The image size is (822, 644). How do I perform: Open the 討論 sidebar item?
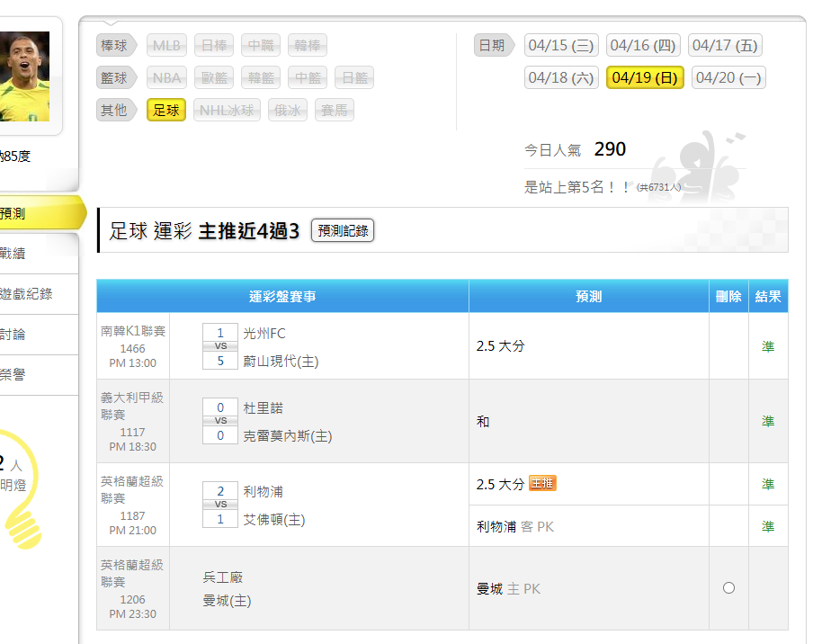[40, 335]
